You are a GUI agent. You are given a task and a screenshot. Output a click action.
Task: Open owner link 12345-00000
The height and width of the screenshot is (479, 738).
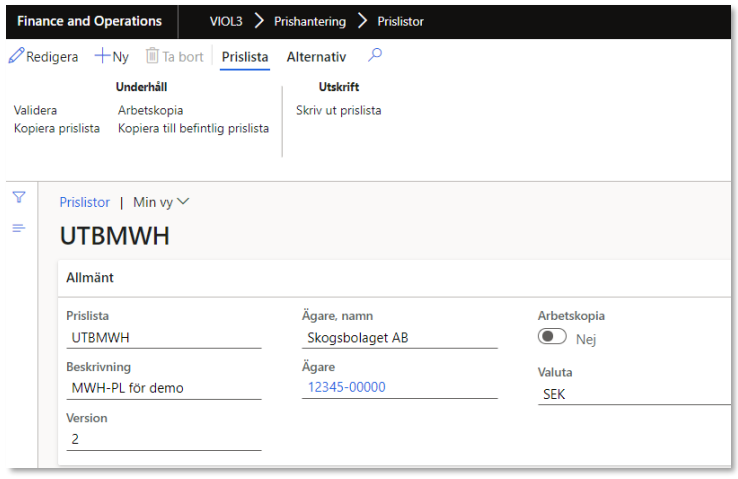[346, 388]
